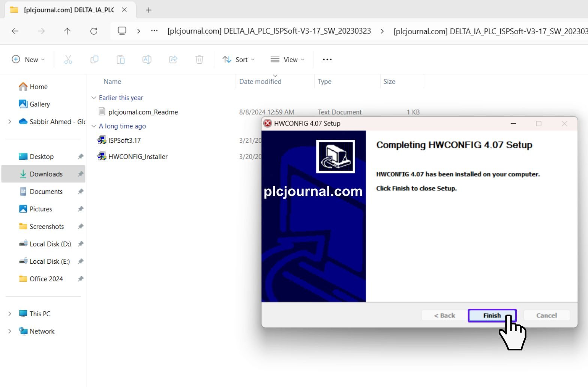Minimize the HWCONFIG 4.07 Setup window
The height and width of the screenshot is (387, 588).
coord(513,124)
